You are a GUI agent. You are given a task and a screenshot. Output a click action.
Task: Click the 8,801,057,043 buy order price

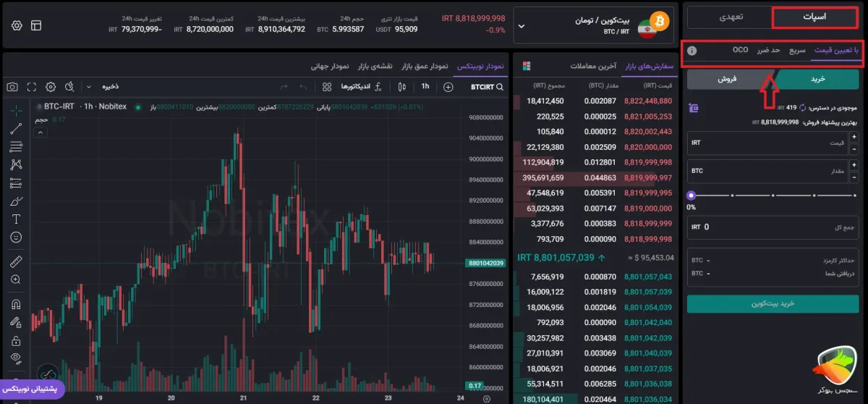647,277
